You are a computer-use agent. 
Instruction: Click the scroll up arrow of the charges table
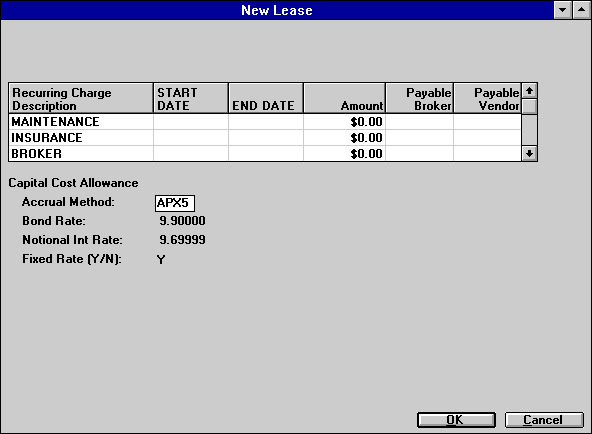tap(529, 91)
